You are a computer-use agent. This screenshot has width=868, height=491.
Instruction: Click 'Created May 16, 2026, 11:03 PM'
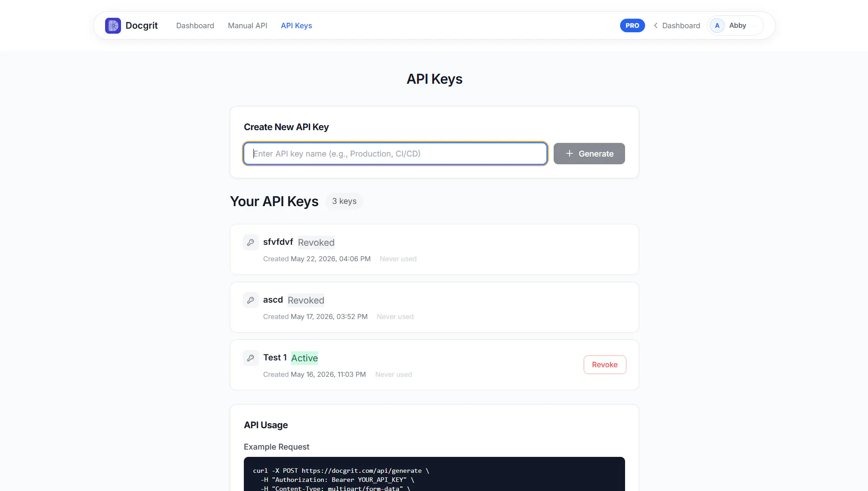314,375
